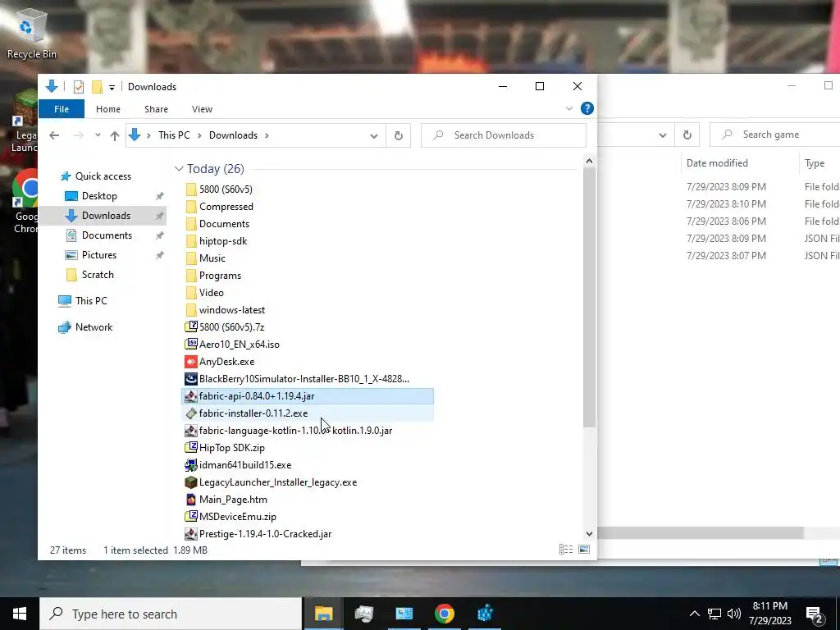Image resolution: width=840 pixels, height=630 pixels.
Task: Expand the ribbon with the chevron
Action: (x=569, y=109)
